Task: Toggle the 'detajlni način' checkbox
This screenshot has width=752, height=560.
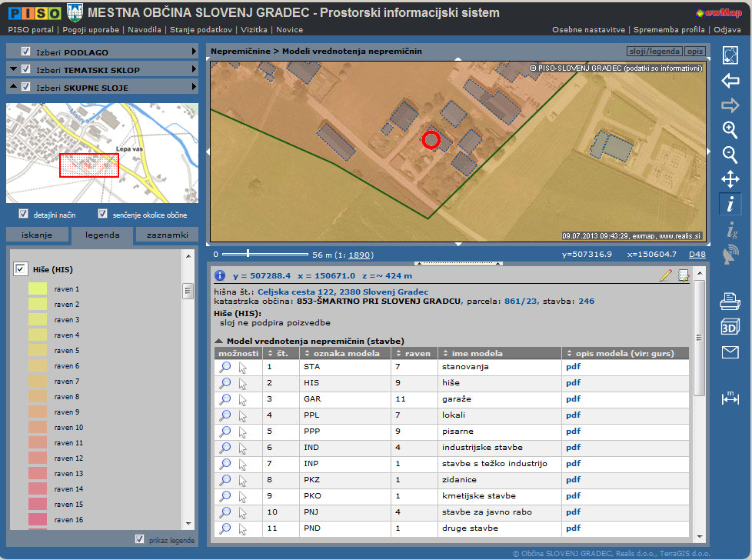Action: [23, 214]
